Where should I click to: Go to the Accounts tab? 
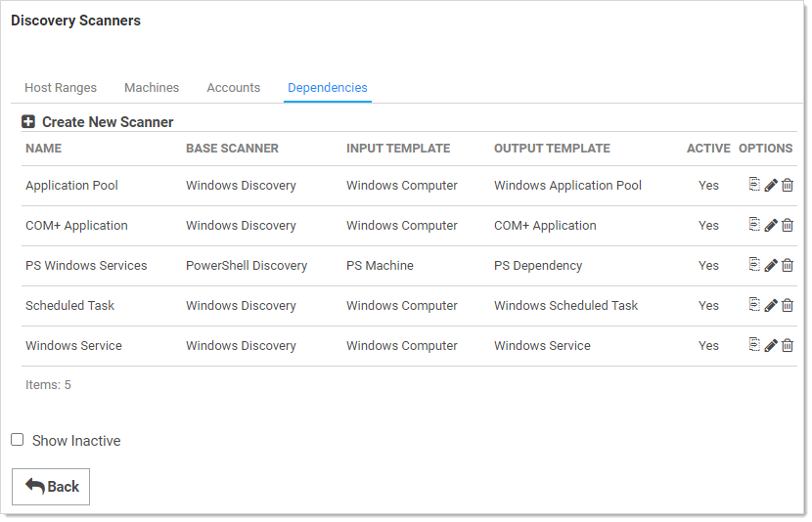tap(233, 88)
